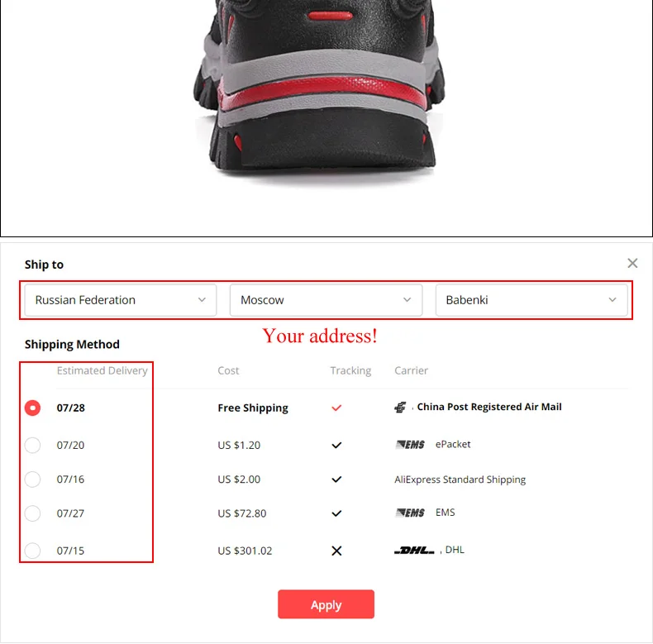Viewport: 653px width, 644px height.
Task: Close the Ship to dialog
Action: point(632,263)
